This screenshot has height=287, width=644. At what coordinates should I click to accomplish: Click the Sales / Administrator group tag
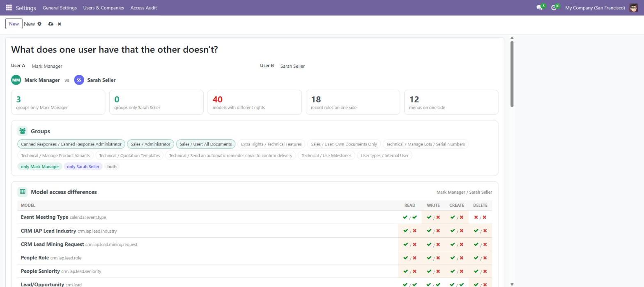pos(150,144)
